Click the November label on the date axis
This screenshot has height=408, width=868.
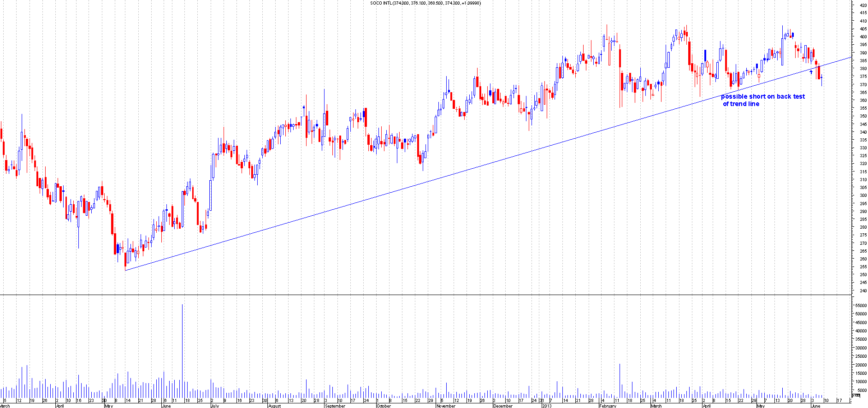point(446,406)
